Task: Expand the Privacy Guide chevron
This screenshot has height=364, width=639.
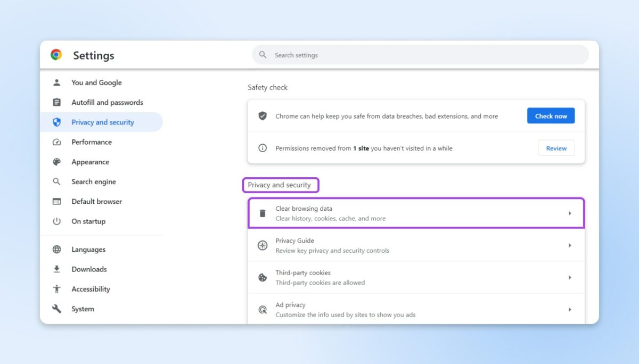Action: [569, 245]
